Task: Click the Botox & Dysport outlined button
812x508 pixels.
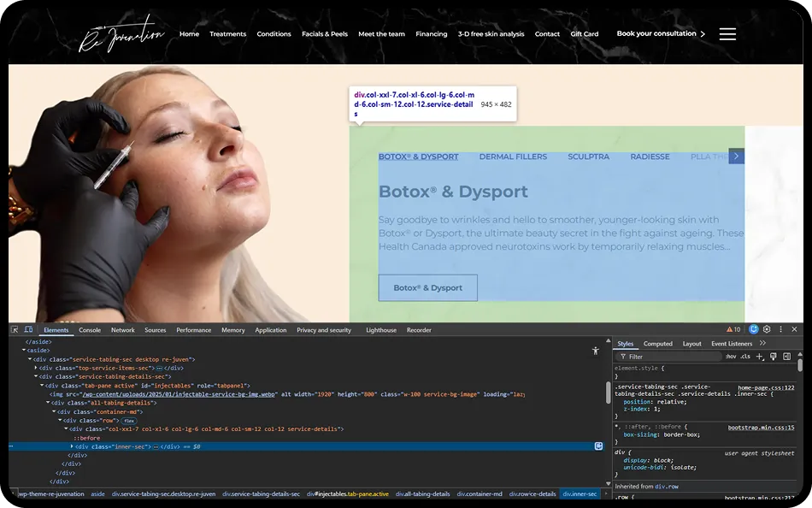Action: pos(427,287)
